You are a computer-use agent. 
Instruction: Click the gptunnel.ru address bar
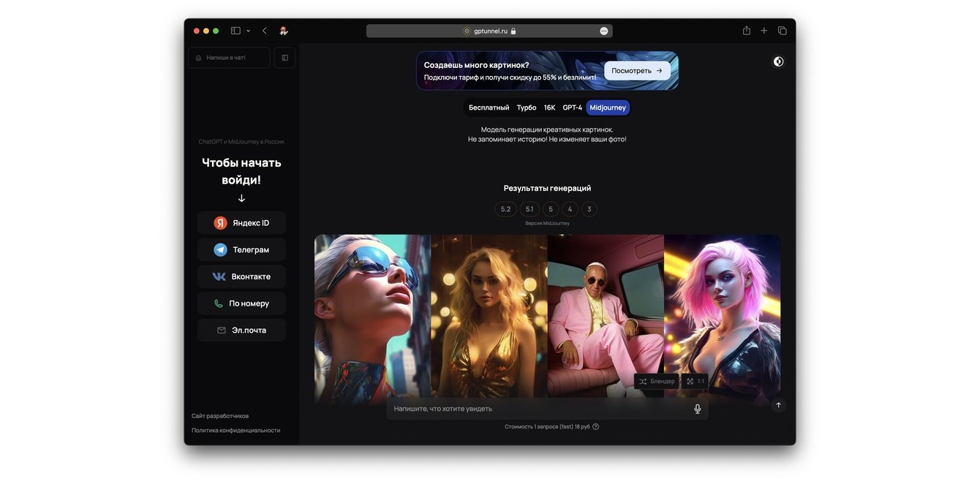(x=489, y=31)
